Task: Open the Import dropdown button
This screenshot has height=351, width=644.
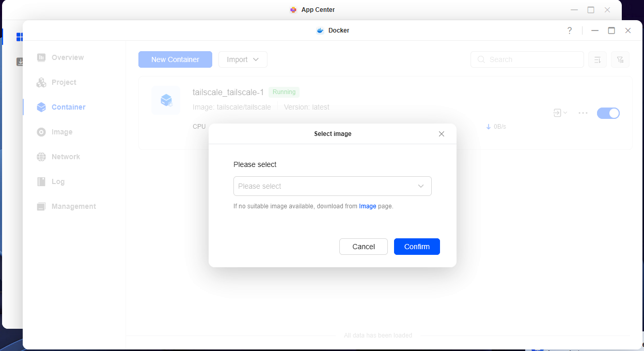Action: (x=243, y=59)
